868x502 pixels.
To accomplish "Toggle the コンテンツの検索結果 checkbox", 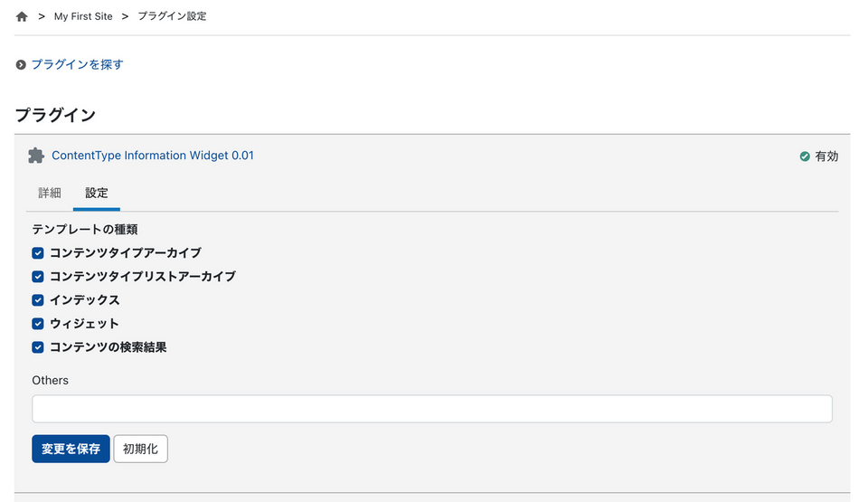I will [x=38, y=347].
